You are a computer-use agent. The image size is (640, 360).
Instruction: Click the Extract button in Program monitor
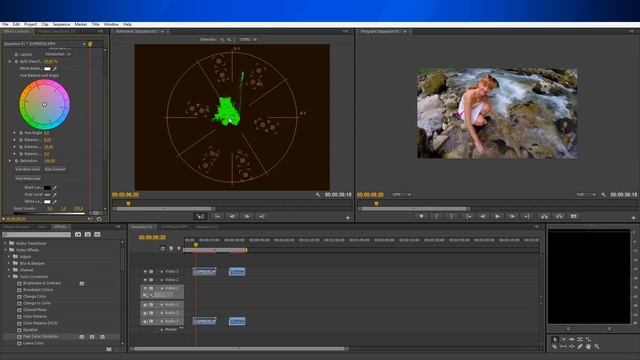pyautogui.click(x=559, y=216)
